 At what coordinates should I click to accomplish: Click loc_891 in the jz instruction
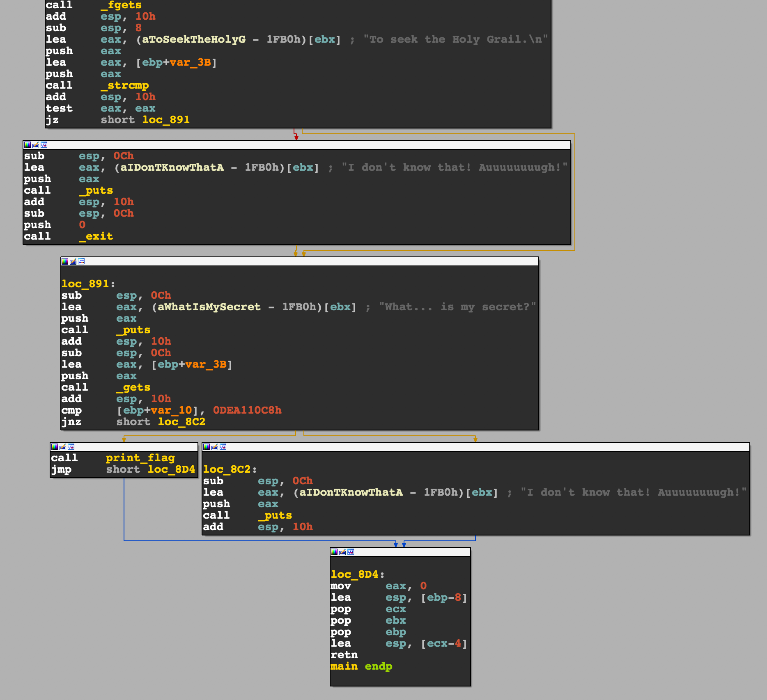(x=166, y=120)
